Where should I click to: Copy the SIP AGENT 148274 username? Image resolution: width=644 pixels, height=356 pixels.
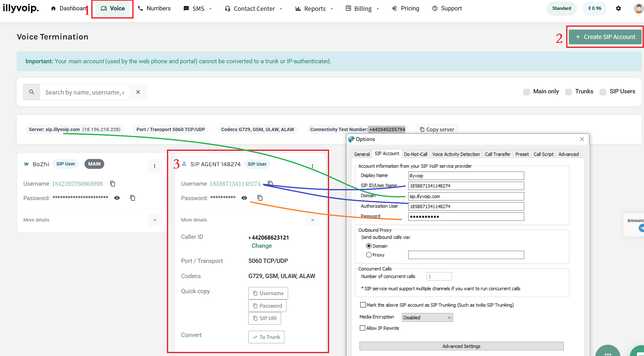click(x=270, y=183)
